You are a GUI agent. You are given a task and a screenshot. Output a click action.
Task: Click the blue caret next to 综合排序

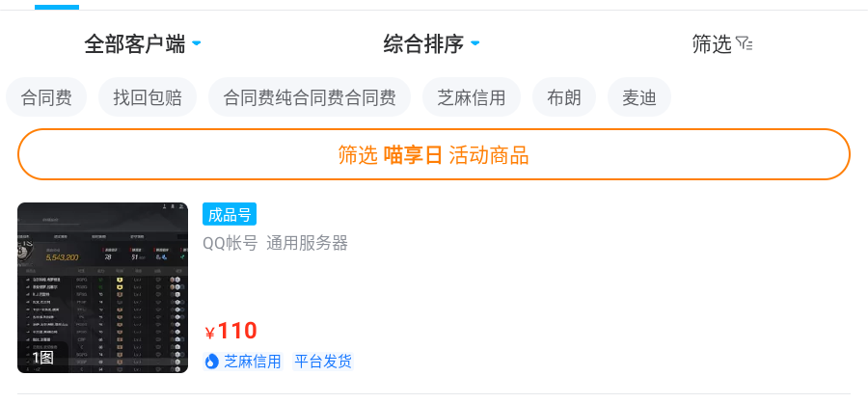tap(475, 44)
